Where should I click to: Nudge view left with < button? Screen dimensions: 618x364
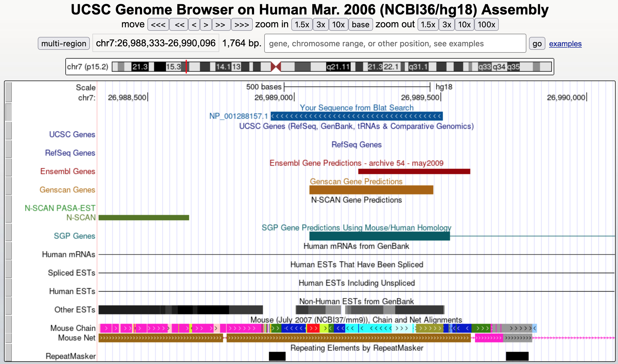point(194,25)
